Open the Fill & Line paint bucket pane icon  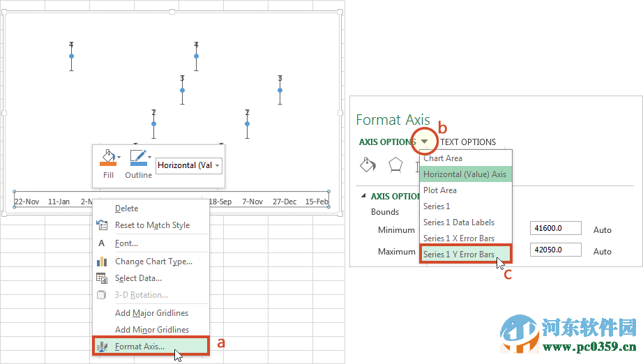pyautogui.click(x=368, y=165)
